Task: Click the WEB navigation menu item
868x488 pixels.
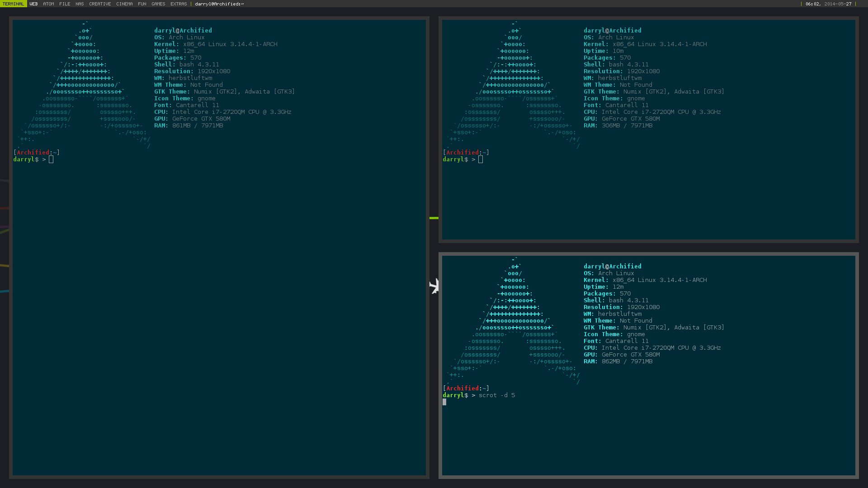Action: coord(33,4)
